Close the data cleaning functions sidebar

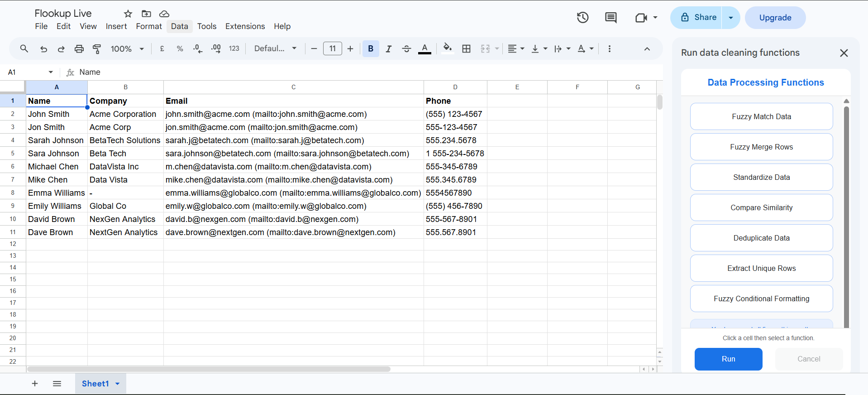[x=844, y=53]
